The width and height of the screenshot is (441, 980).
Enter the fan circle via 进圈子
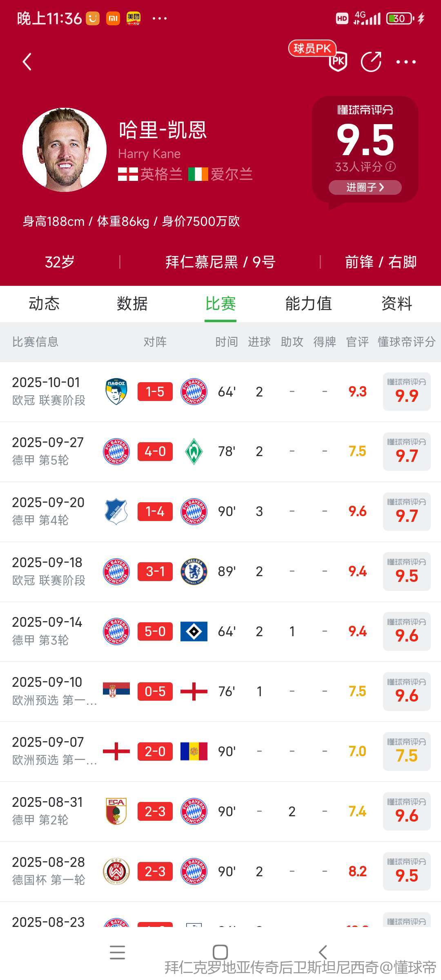click(x=365, y=187)
